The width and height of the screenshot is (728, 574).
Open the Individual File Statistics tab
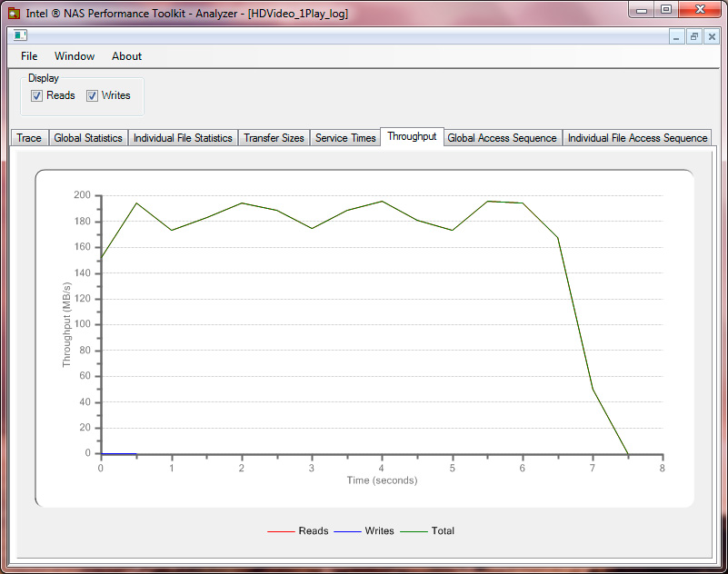point(183,138)
